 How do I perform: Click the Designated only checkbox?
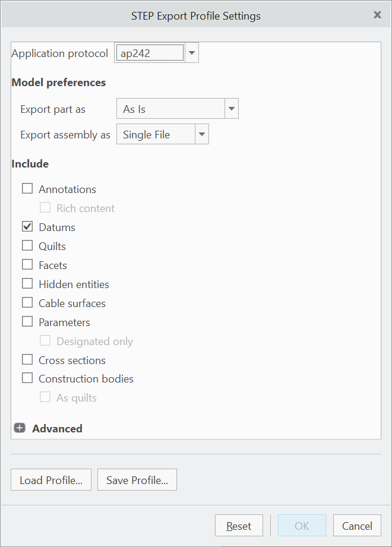(x=45, y=340)
